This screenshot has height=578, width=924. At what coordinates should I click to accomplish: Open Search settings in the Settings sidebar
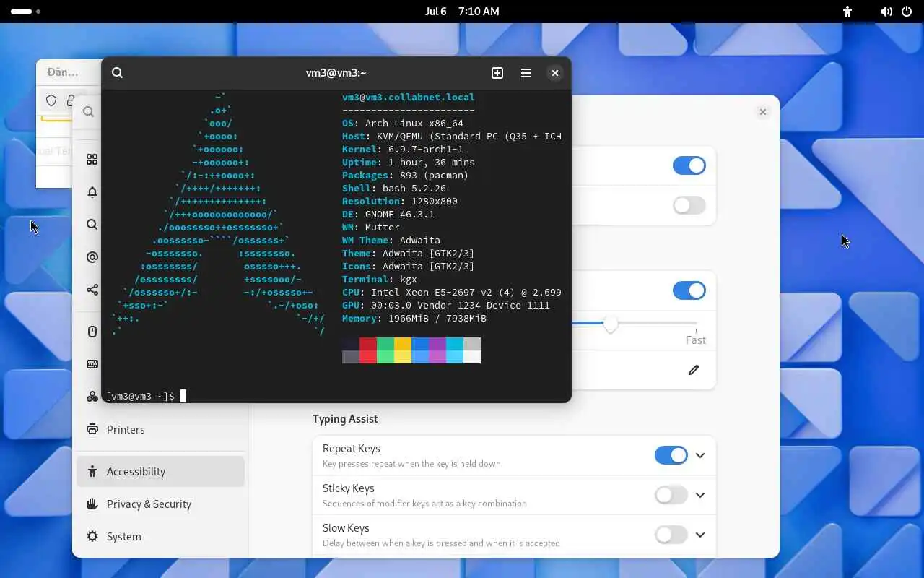tap(92, 225)
